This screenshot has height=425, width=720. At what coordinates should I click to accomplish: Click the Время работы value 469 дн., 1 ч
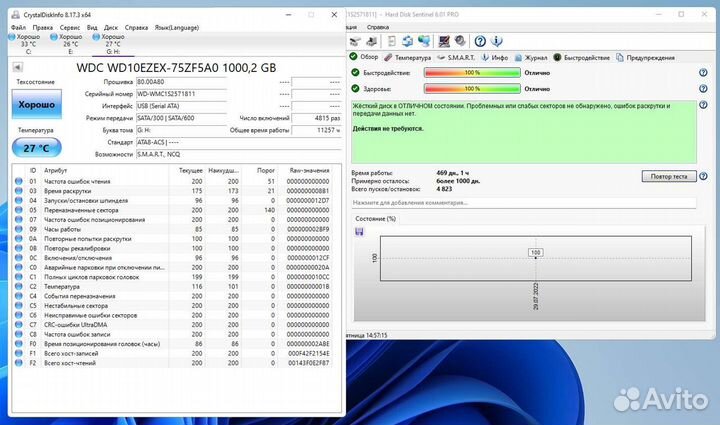point(452,173)
